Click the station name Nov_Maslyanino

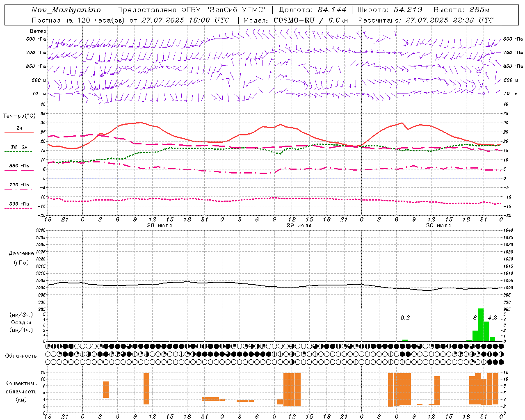click(x=66, y=10)
